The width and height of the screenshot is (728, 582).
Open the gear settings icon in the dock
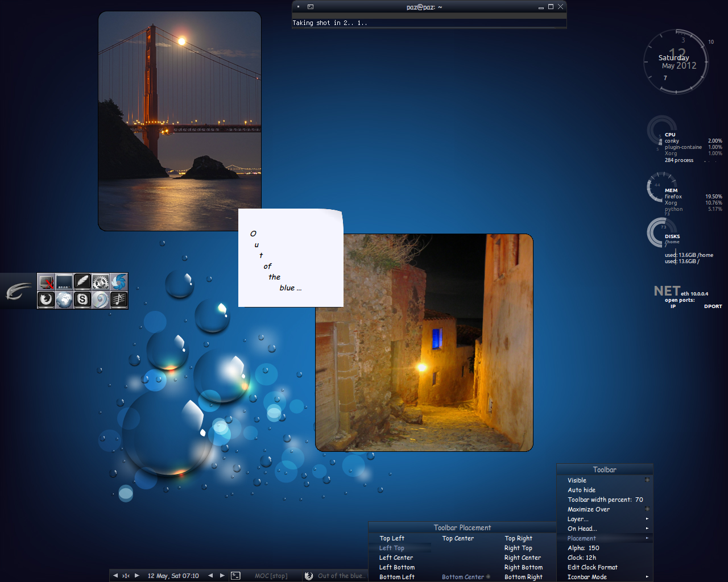point(101,282)
